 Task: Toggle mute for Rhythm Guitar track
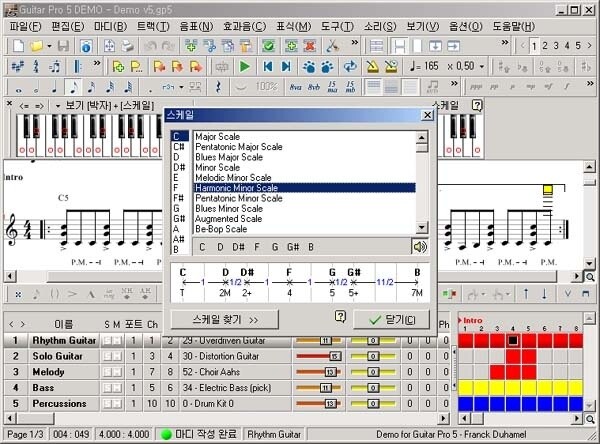[117, 341]
